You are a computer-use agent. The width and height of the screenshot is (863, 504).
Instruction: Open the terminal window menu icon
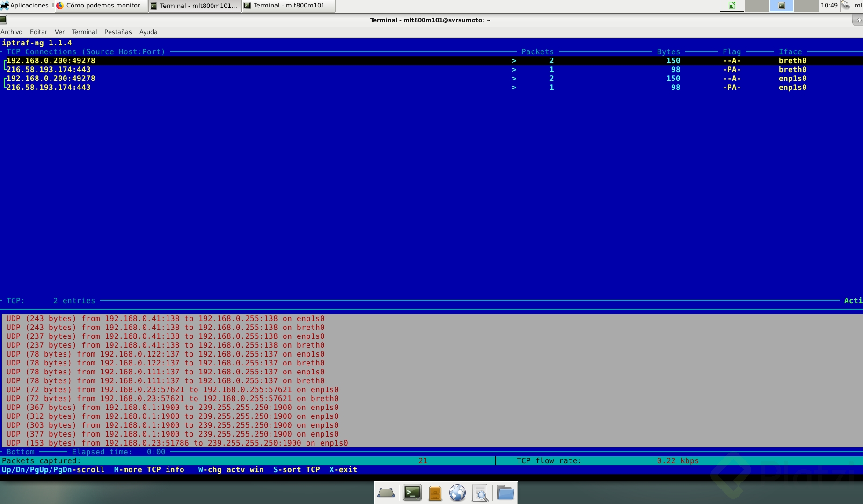coord(3,20)
